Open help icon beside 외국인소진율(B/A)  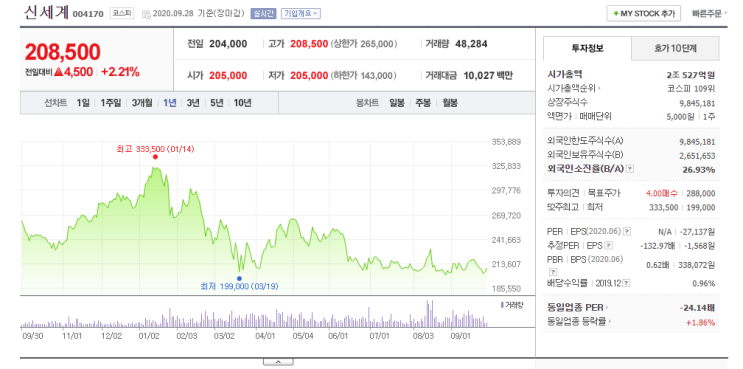(630, 169)
